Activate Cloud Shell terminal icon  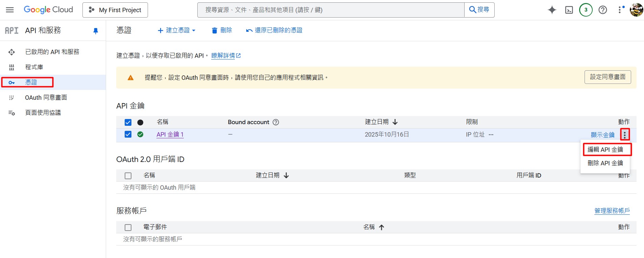click(569, 10)
